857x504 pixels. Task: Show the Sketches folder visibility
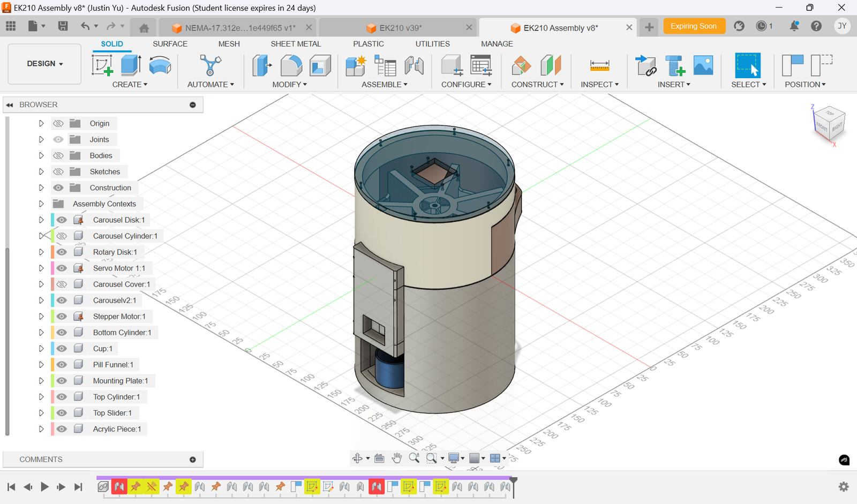click(58, 171)
